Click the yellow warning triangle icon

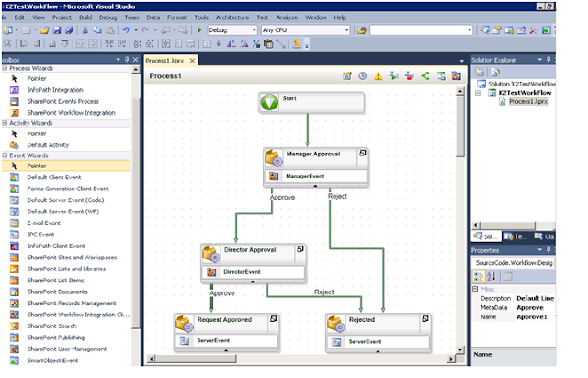(378, 76)
